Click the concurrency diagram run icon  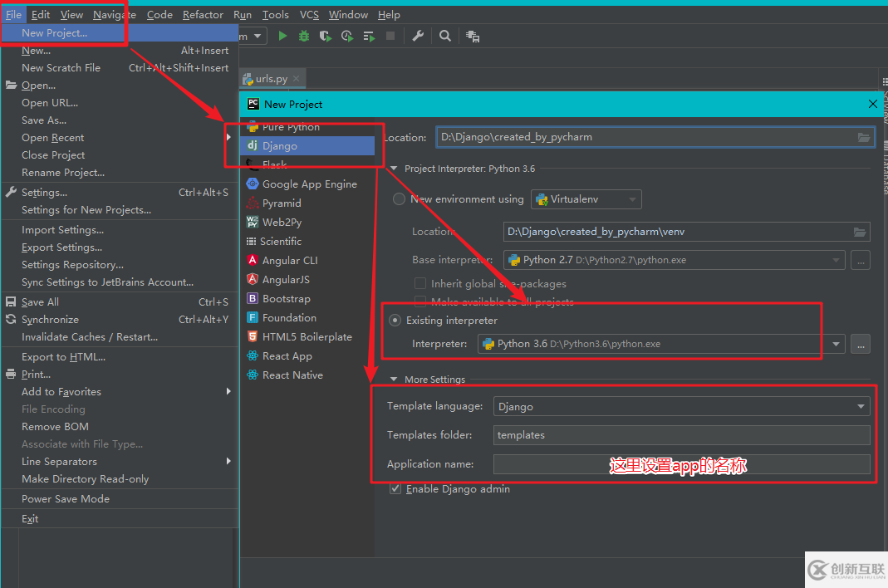370,37
